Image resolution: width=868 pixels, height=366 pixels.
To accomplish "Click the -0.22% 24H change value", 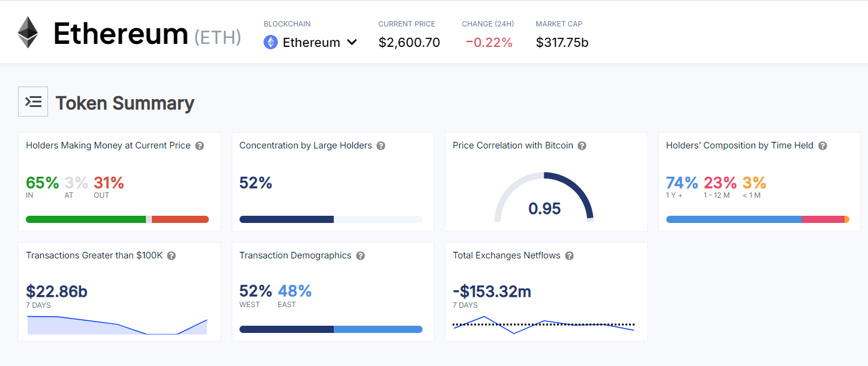I will coord(488,43).
